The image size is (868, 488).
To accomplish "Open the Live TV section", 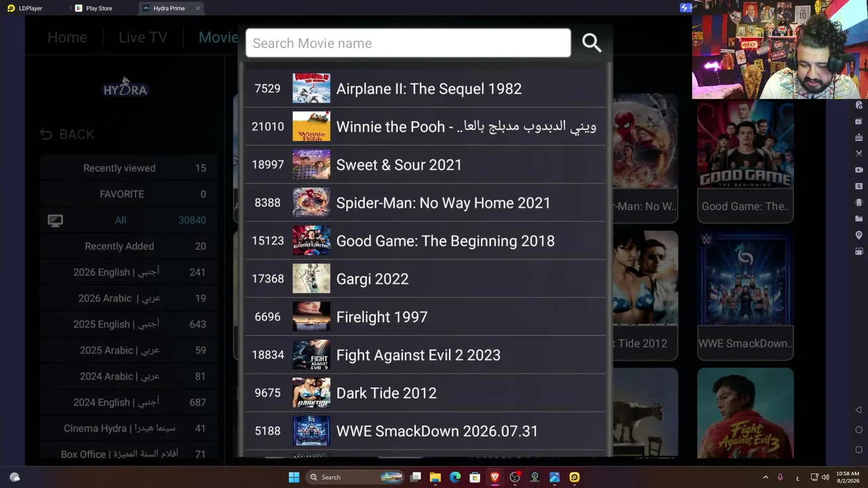I will (142, 37).
